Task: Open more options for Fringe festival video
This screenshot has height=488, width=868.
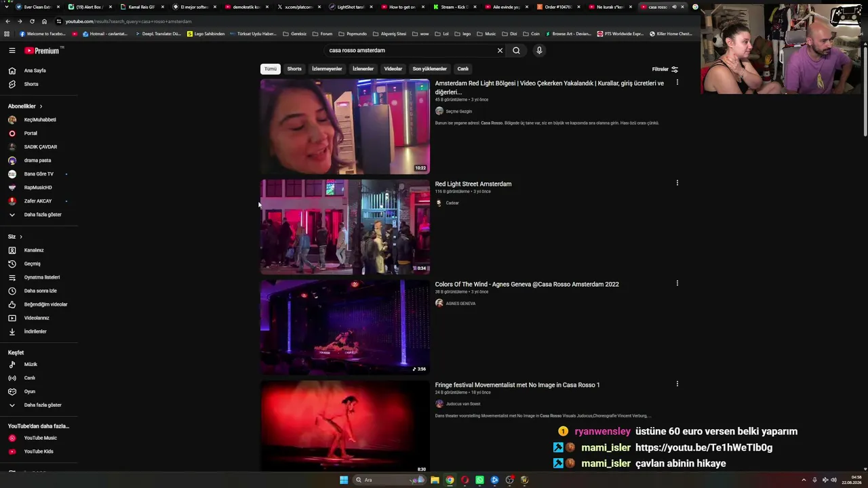Action: pyautogui.click(x=677, y=384)
